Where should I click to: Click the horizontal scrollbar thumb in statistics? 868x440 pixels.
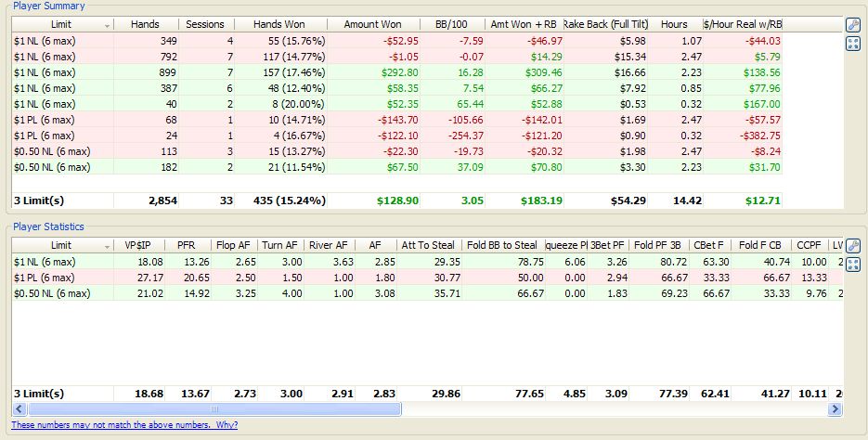click(214, 408)
